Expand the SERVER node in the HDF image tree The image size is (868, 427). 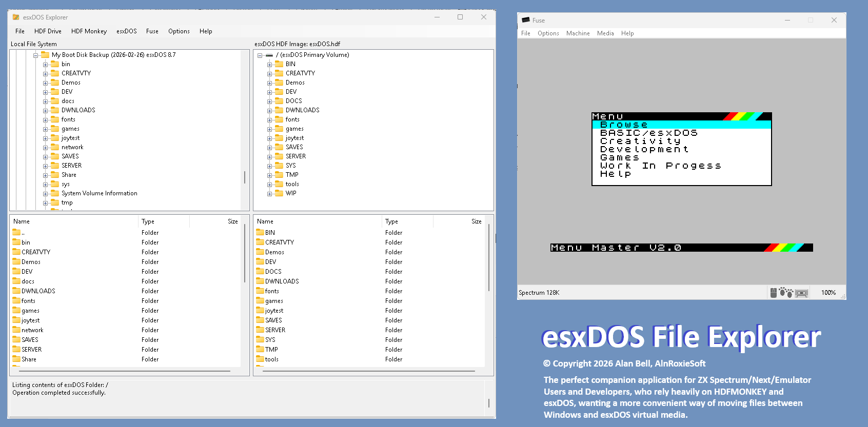tap(270, 156)
